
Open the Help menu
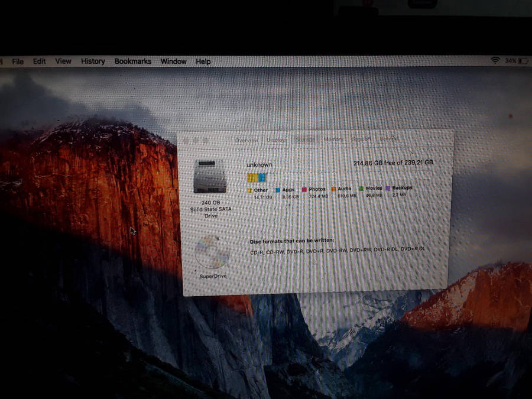pos(203,61)
